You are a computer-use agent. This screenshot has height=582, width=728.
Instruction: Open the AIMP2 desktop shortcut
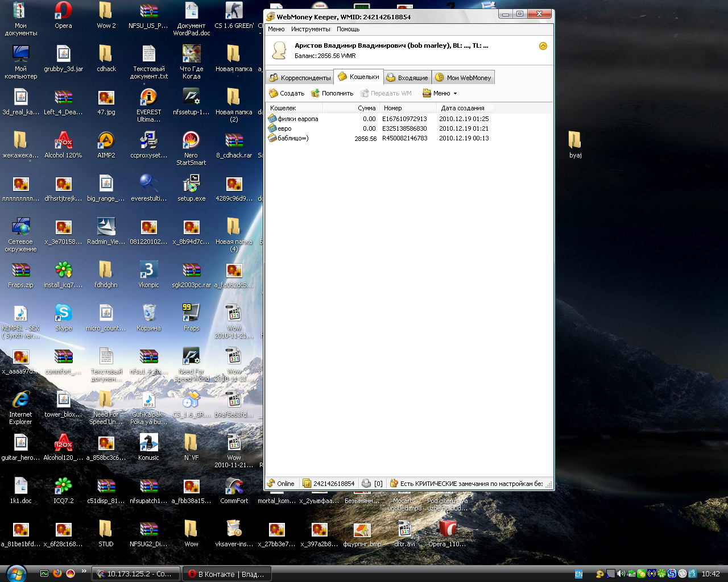coord(106,145)
